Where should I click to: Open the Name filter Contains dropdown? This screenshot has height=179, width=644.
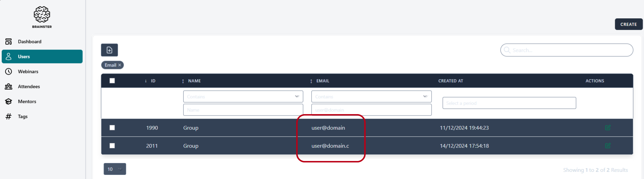click(243, 96)
